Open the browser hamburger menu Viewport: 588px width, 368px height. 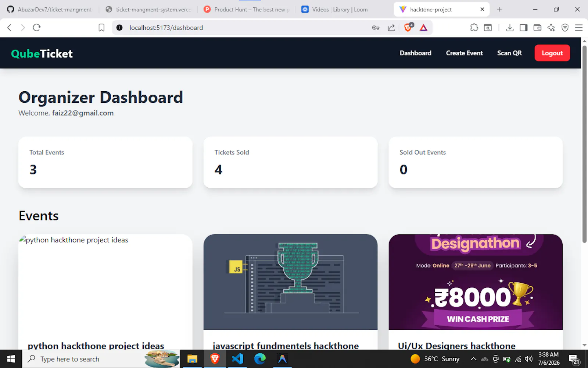tap(579, 28)
